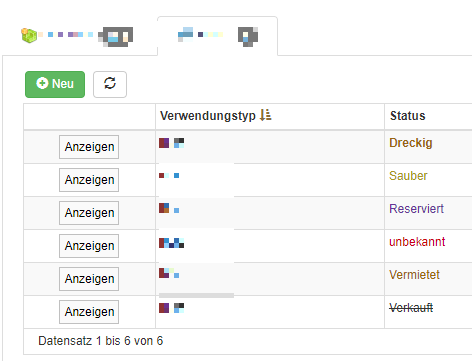Click Anzeigen for the Verkauft row
The width and height of the screenshot is (472, 361).
click(89, 312)
